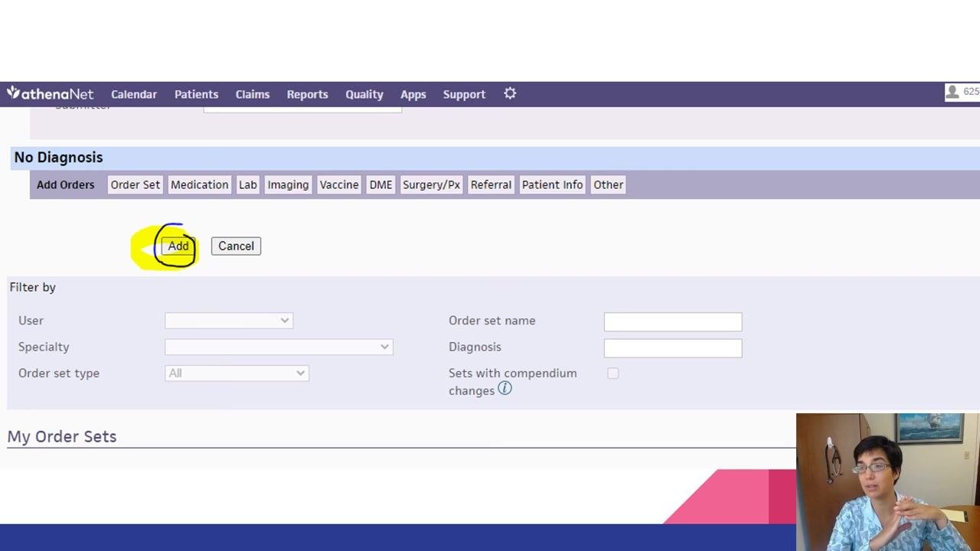The image size is (980, 551).
Task: Select the Medication order type
Action: (x=199, y=184)
